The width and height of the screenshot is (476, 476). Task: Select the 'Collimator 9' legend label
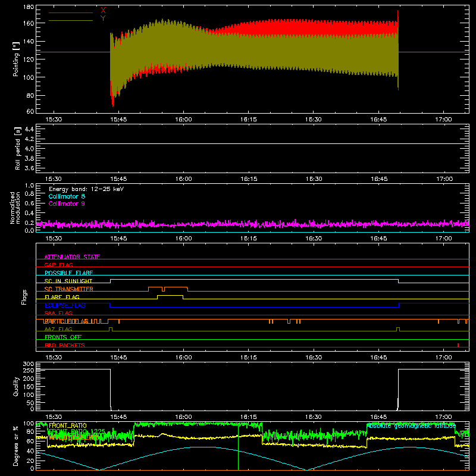pyautogui.click(x=67, y=203)
